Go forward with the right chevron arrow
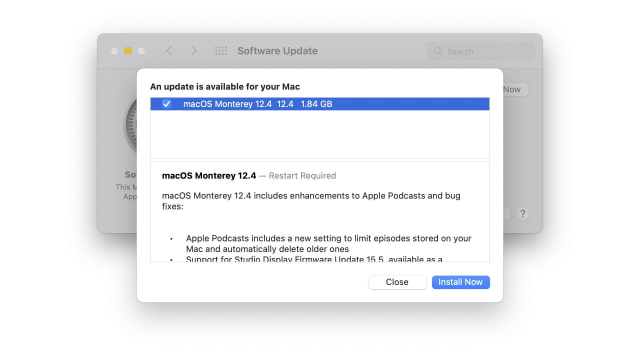Viewport: 640px width, 360px height. click(194, 51)
